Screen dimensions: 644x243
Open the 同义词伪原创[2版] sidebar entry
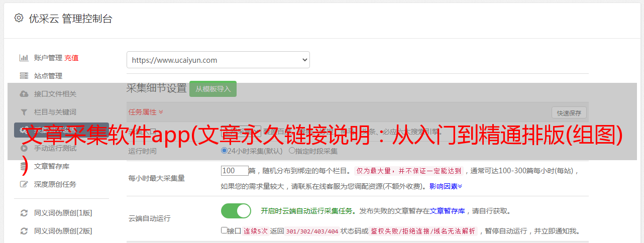click(x=63, y=231)
